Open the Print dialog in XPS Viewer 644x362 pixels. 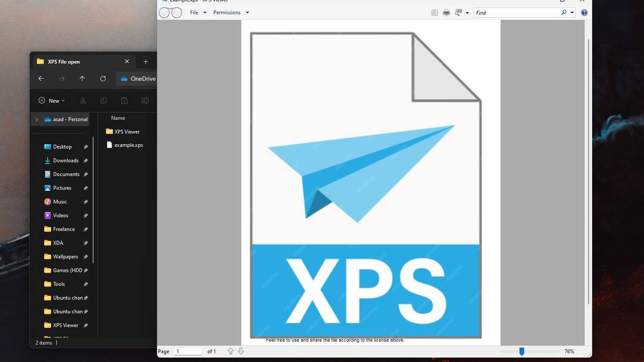[446, 12]
